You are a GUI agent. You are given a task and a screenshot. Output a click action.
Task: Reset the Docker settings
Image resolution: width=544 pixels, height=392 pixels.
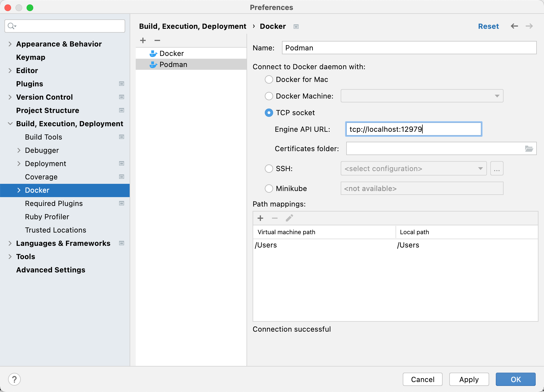click(x=488, y=26)
